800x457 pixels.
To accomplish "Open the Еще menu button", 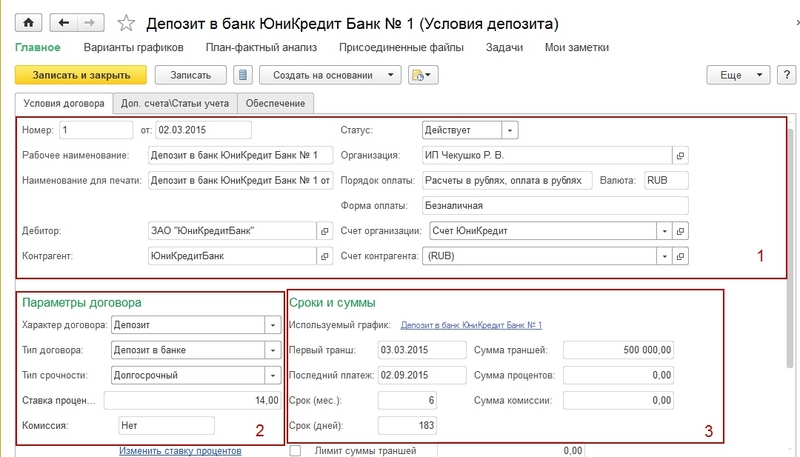I will point(738,75).
